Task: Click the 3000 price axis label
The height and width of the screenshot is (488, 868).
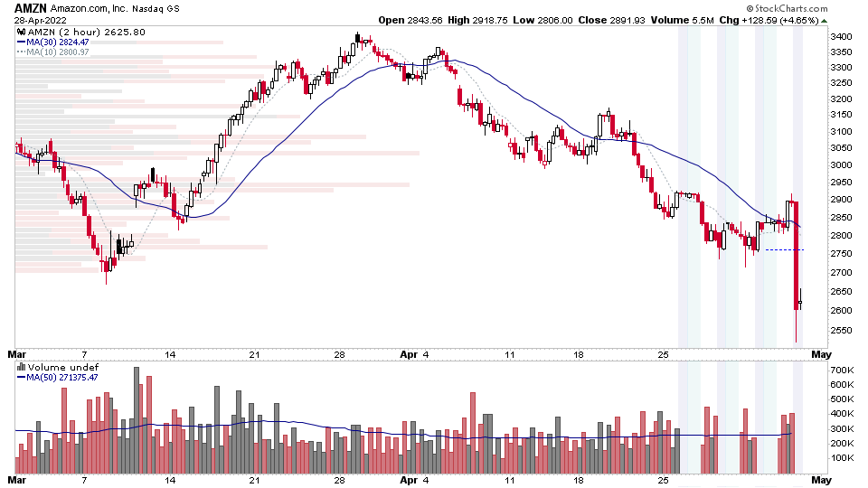Action: pyautogui.click(x=841, y=164)
